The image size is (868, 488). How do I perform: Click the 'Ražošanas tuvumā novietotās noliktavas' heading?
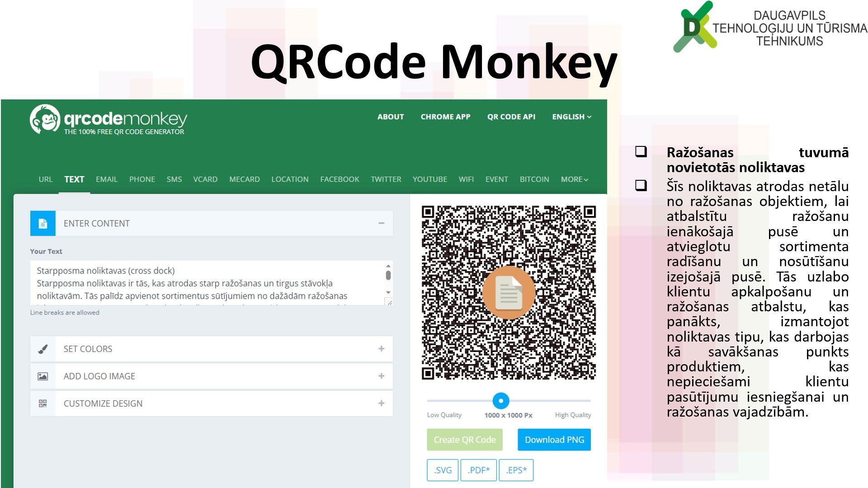coord(758,160)
